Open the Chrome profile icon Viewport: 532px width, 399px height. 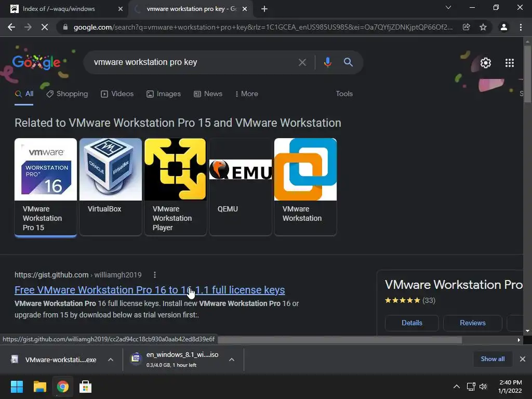[504, 27]
